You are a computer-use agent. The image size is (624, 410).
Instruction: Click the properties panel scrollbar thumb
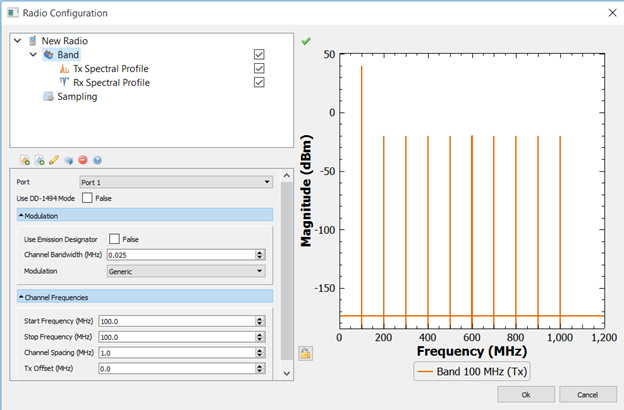tap(287, 271)
